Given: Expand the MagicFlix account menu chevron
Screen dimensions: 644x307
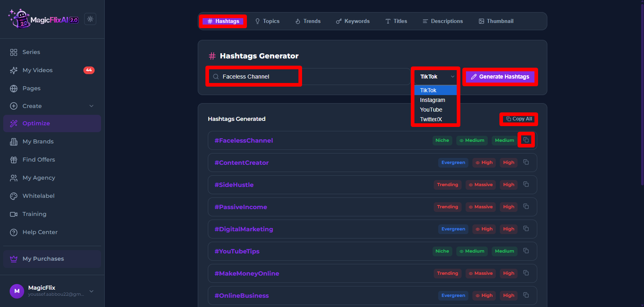Looking at the screenshot, I should 91,291.
